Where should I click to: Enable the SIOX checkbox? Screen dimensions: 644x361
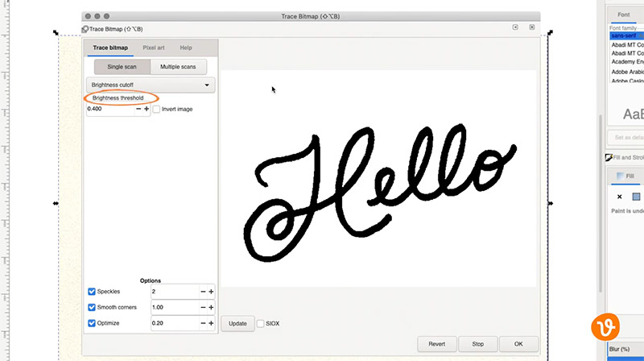click(260, 324)
